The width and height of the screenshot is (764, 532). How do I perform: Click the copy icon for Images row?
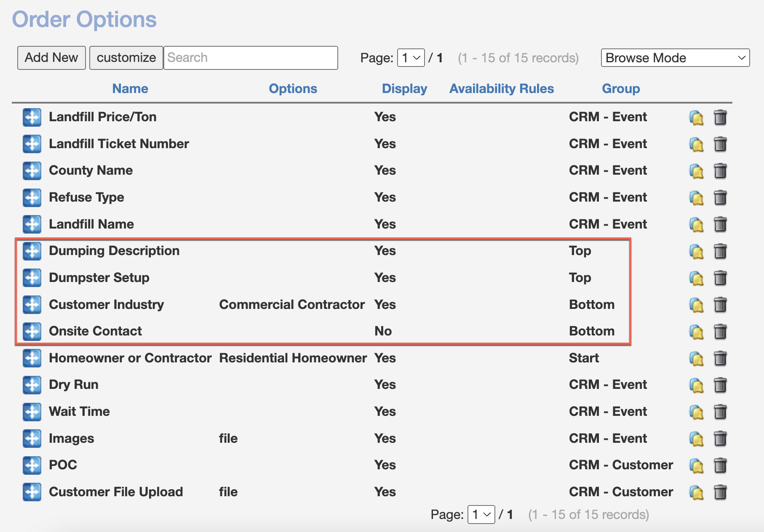coord(696,439)
